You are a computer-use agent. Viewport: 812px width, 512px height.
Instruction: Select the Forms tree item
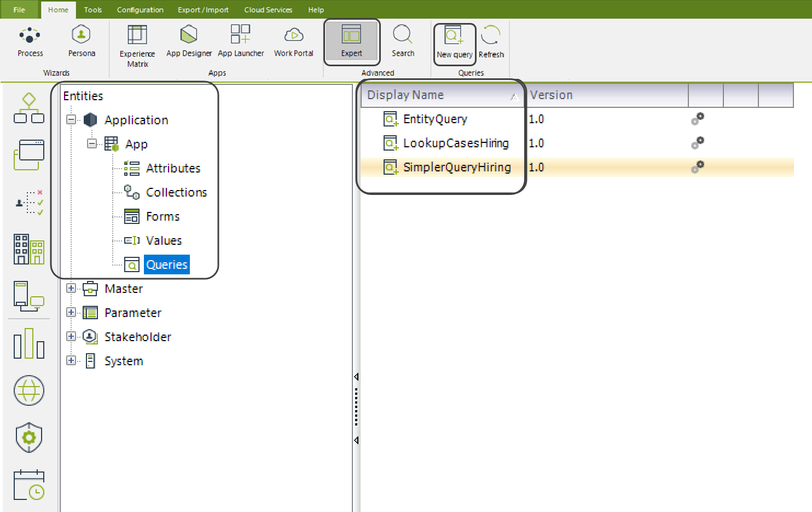(x=163, y=216)
